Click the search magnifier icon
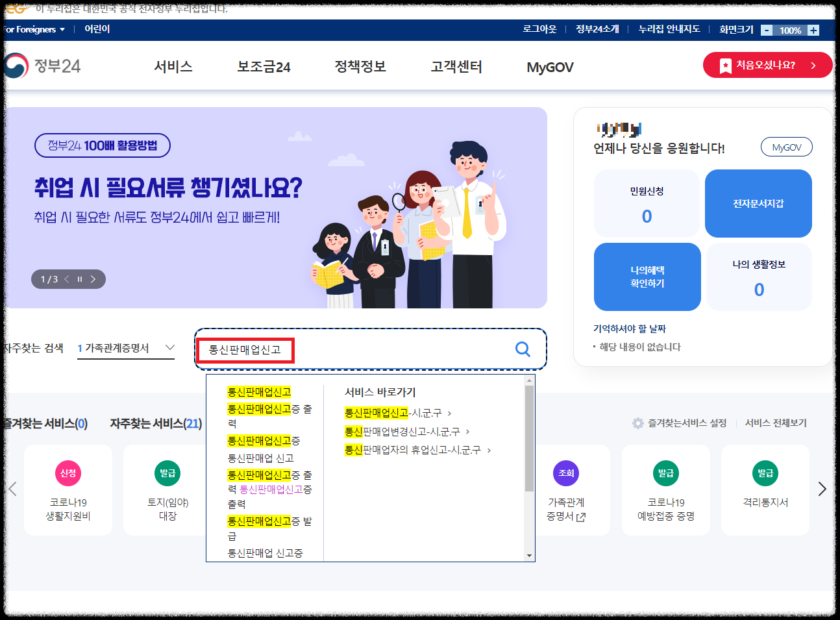 click(x=523, y=349)
